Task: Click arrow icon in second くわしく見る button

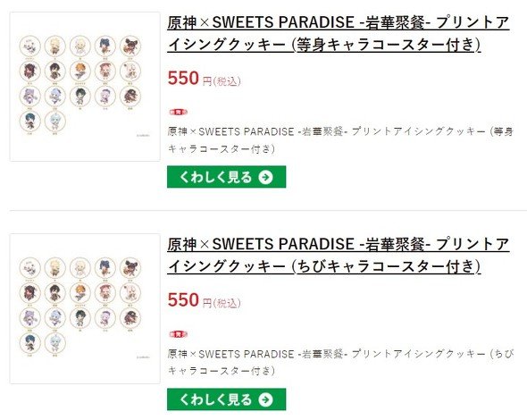Action: tap(265, 399)
